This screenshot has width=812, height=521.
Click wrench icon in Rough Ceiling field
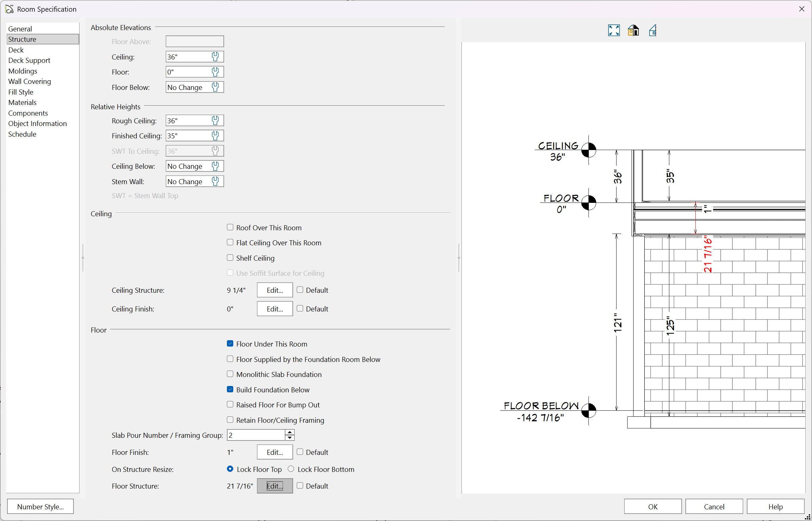[x=215, y=120]
